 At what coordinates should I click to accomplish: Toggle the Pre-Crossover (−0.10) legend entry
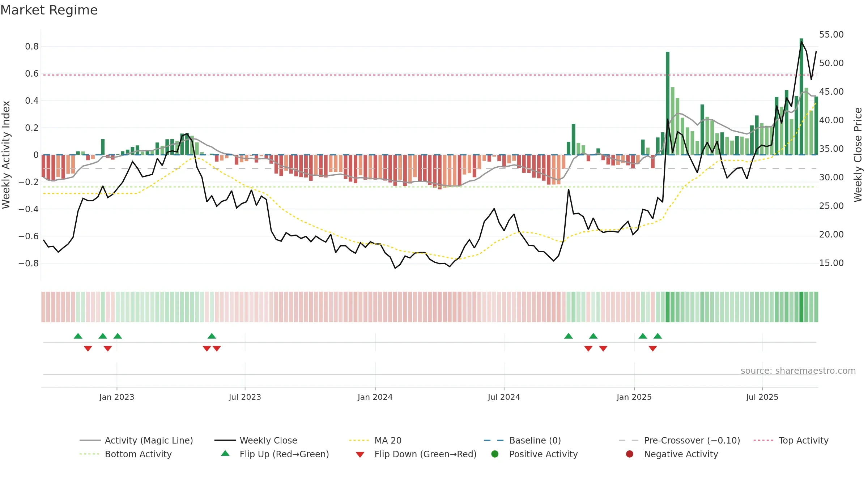pos(679,440)
